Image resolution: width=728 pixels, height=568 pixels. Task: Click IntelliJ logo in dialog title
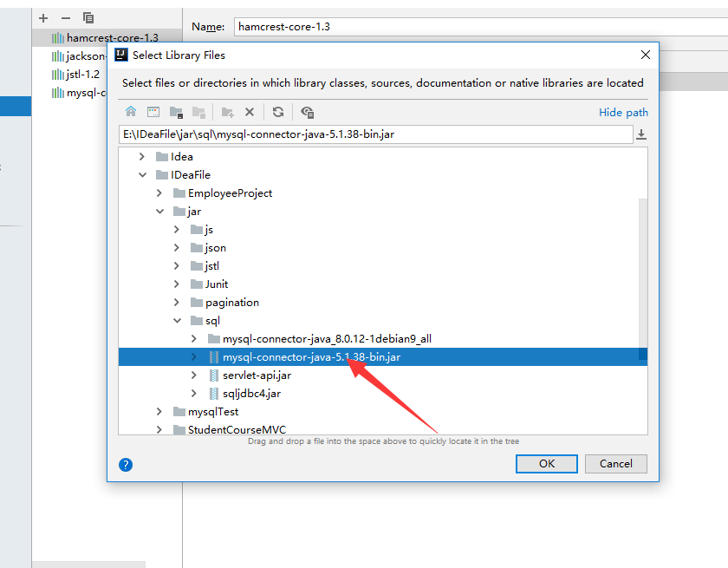click(x=121, y=55)
